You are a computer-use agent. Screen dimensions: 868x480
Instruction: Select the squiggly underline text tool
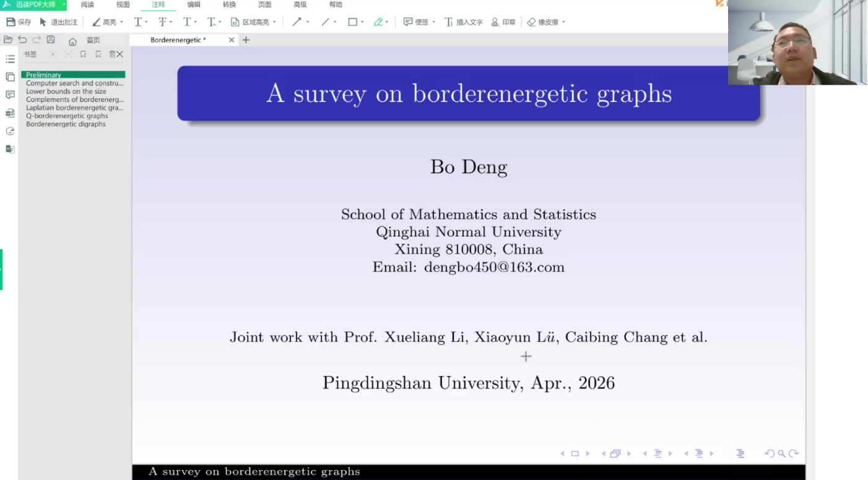click(x=211, y=22)
